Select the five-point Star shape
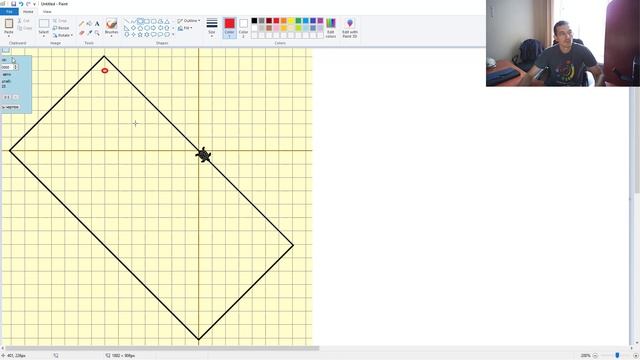Image resolution: width=640 pixels, height=360 pixels. click(x=140, y=35)
